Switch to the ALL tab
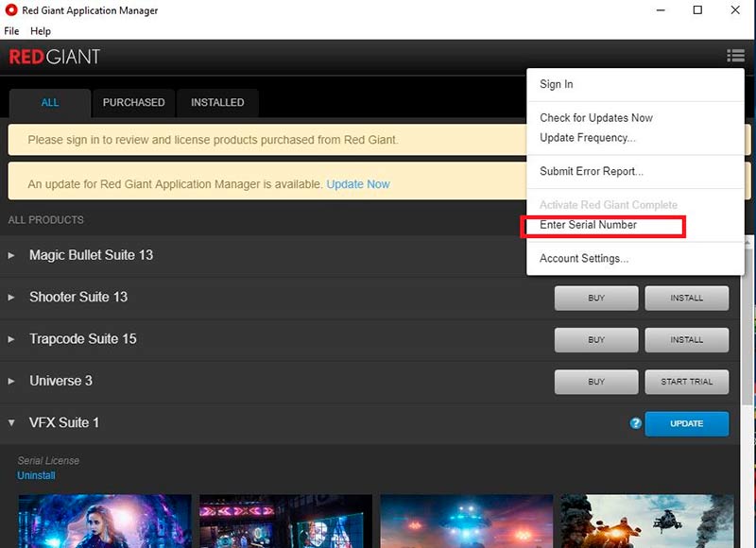 click(50, 103)
